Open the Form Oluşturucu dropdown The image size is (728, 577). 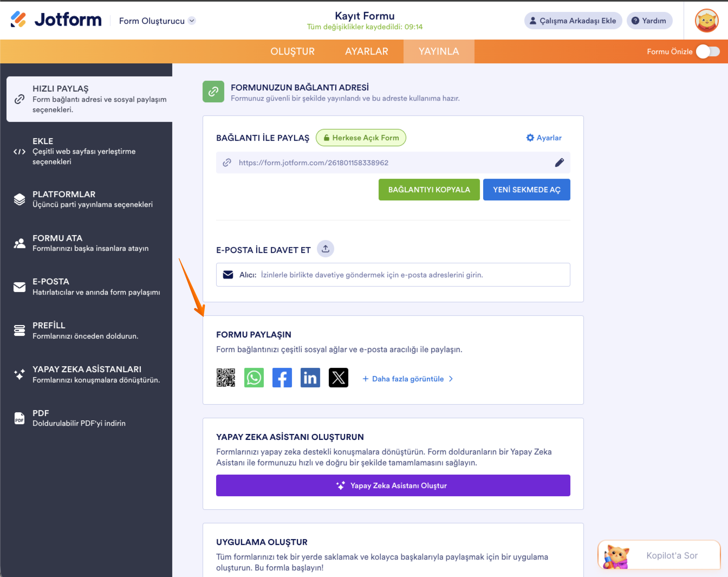tap(157, 21)
